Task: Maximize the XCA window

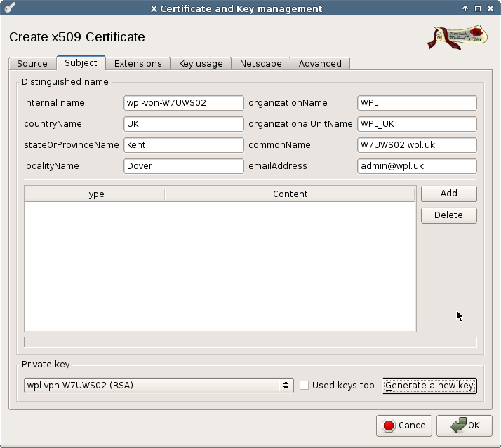Action: point(478,8)
